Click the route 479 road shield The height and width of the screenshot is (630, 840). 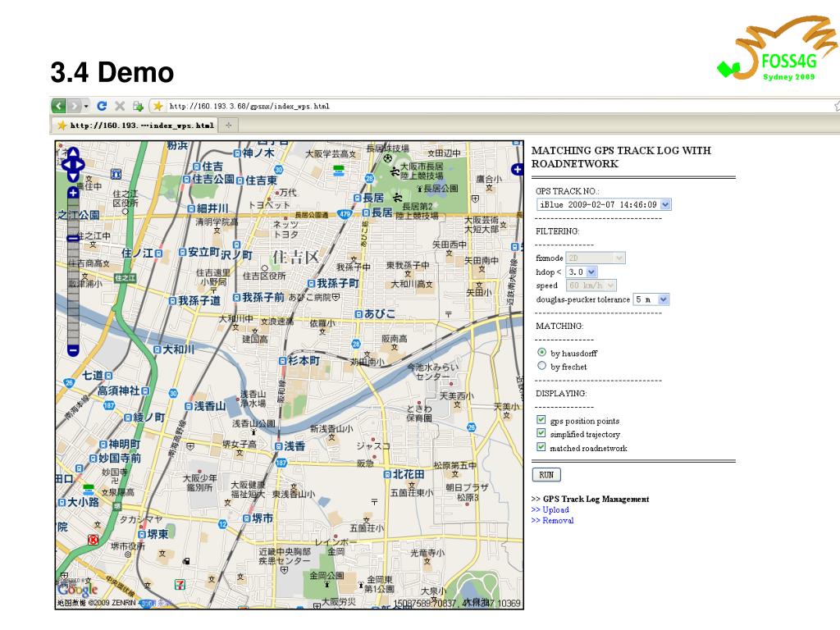pos(345,214)
